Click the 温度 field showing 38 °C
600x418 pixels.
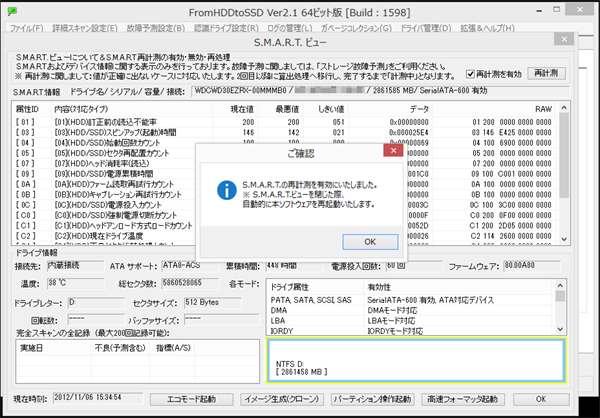(75, 284)
